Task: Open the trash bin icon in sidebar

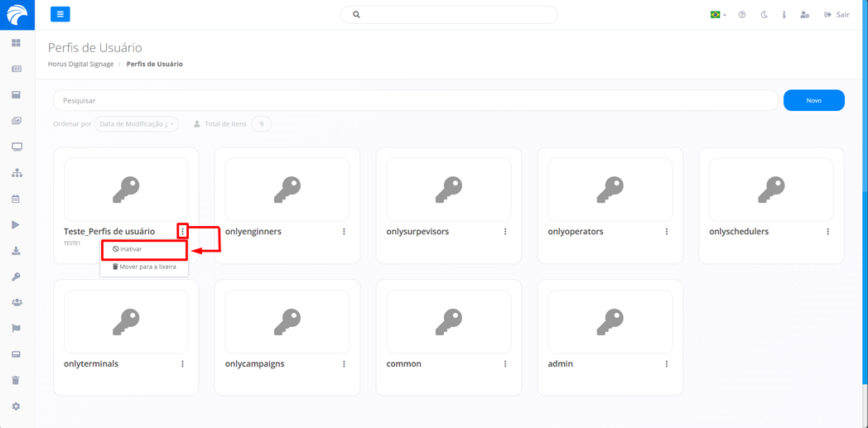Action: point(16,380)
